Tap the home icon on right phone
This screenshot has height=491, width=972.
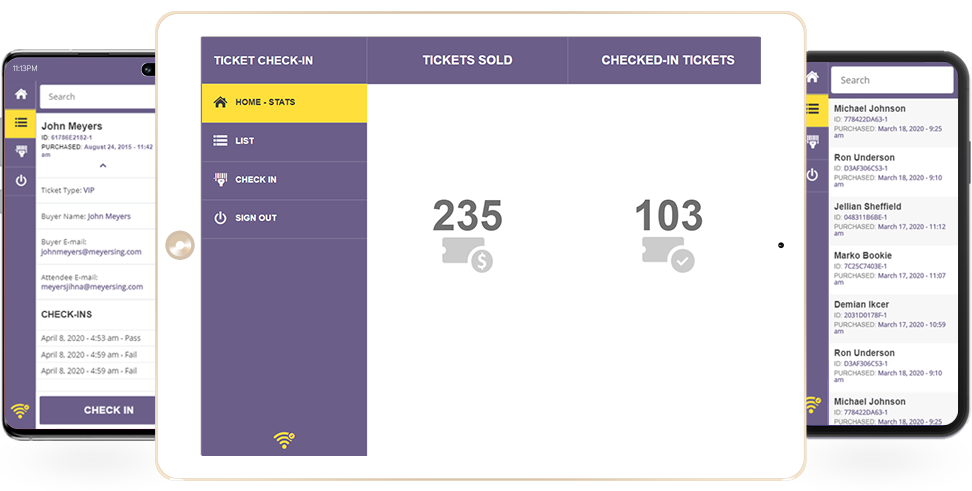[812, 77]
